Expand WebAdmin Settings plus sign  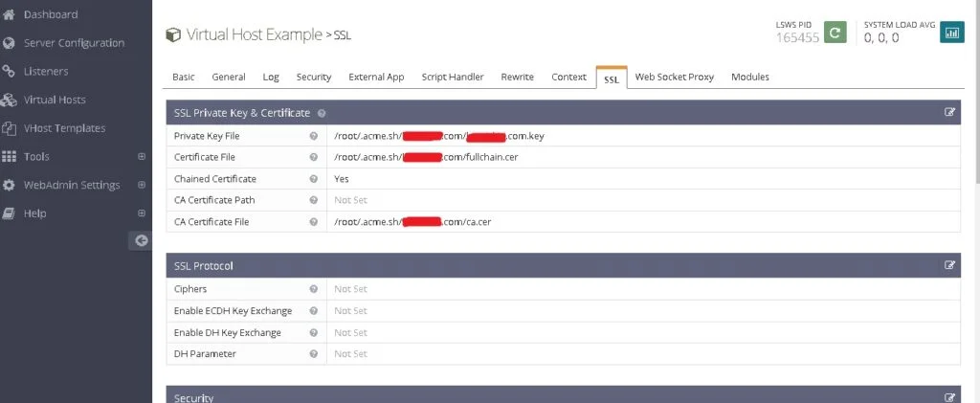click(x=142, y=185)
